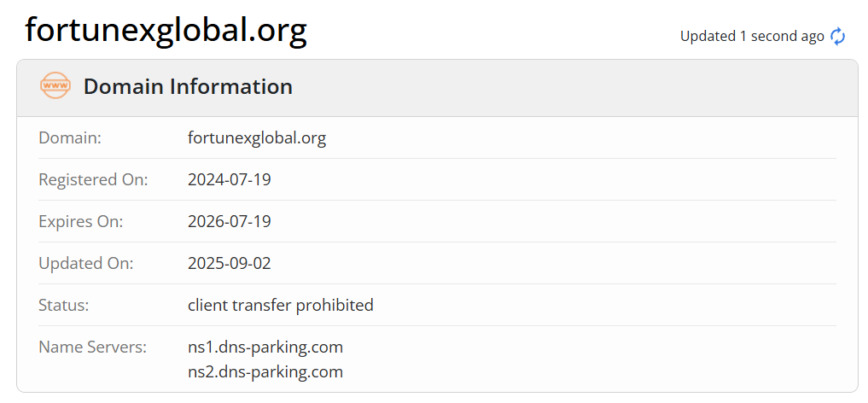Click the 'Expires On:' label
868x403 pixels.
81,221
